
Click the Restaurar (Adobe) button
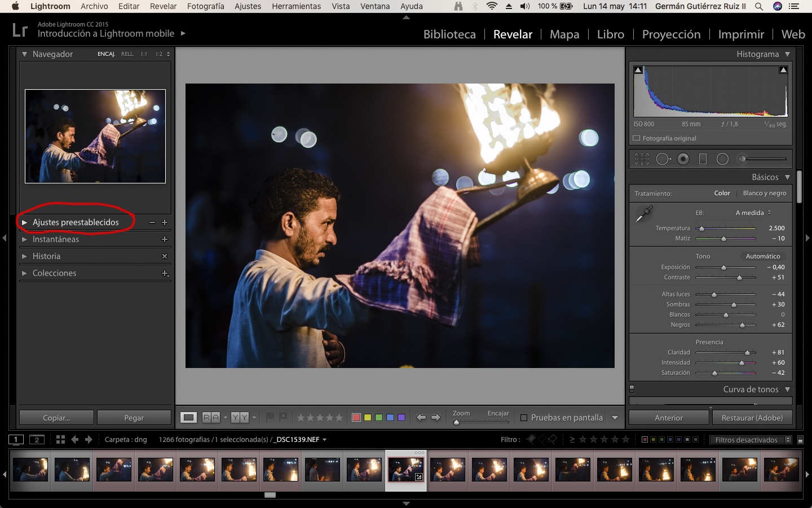click(752, 418)
